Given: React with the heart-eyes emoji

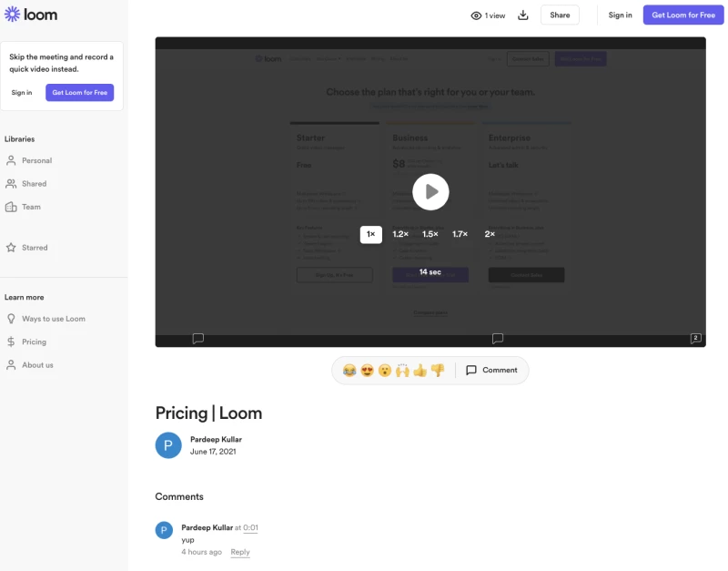Looking at the screenshot, I should [367, 371].
